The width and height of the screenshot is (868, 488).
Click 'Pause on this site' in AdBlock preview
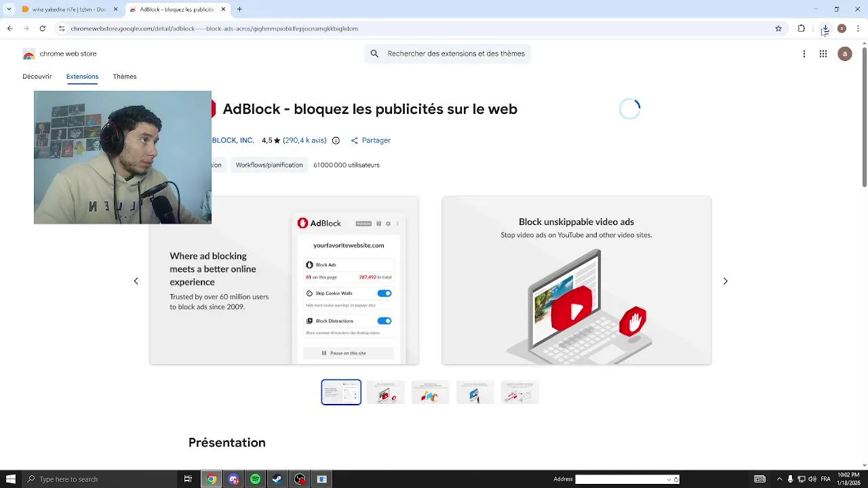(x=349, y=353)
